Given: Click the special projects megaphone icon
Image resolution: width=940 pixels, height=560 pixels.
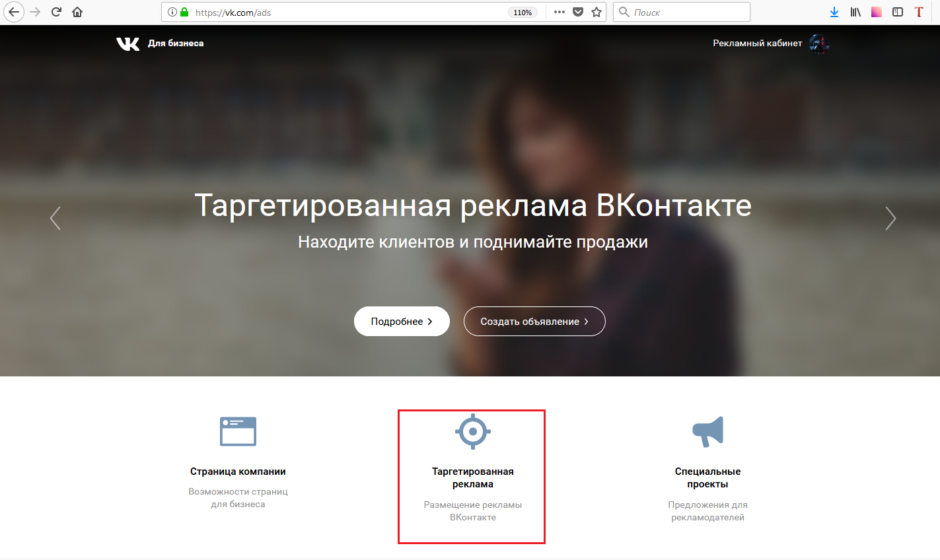Looking at the screenshot, I should [708, 431].
